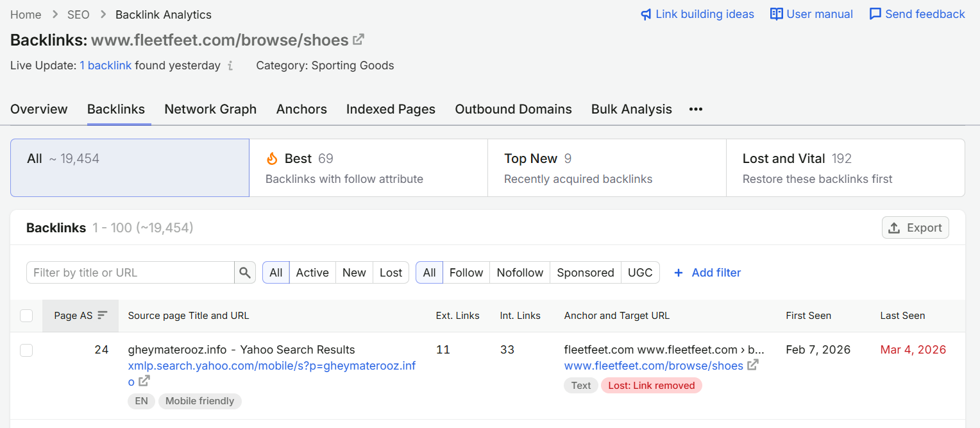Viewport: 980px width, 428px height.
Task: Click the flame icon on Best card
Action: (x=272, y=158)
